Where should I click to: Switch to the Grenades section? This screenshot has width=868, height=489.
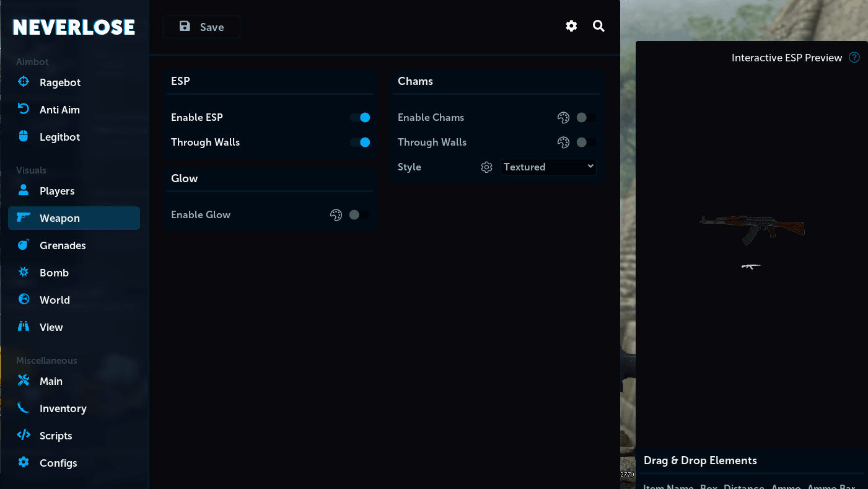[74, 245]
